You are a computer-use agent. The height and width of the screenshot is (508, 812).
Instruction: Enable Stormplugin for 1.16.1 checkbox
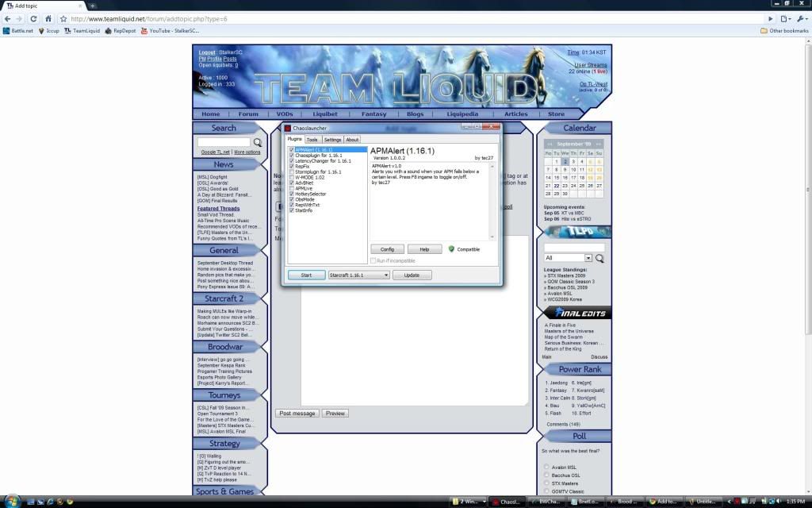click(x=292, y=171)
